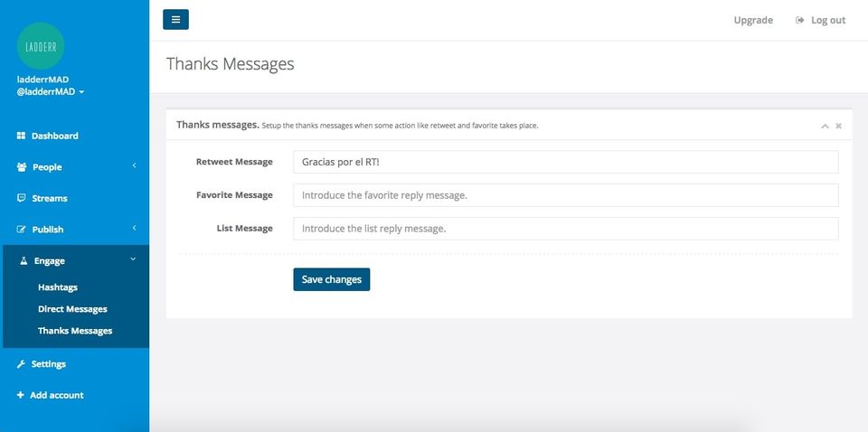The image size is (868, 432).
Task: Click the plus icon beside Add account
Action: pyautogui.click(x=21, y=395)
